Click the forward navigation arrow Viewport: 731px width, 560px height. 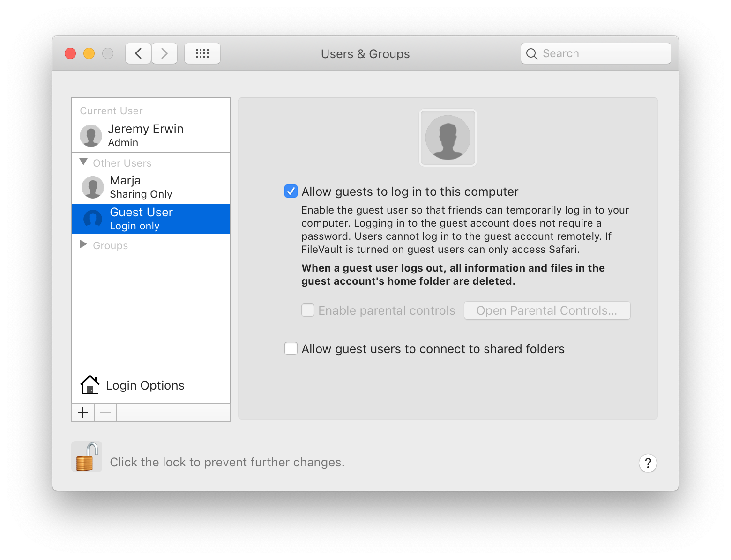tap(164, 53)
